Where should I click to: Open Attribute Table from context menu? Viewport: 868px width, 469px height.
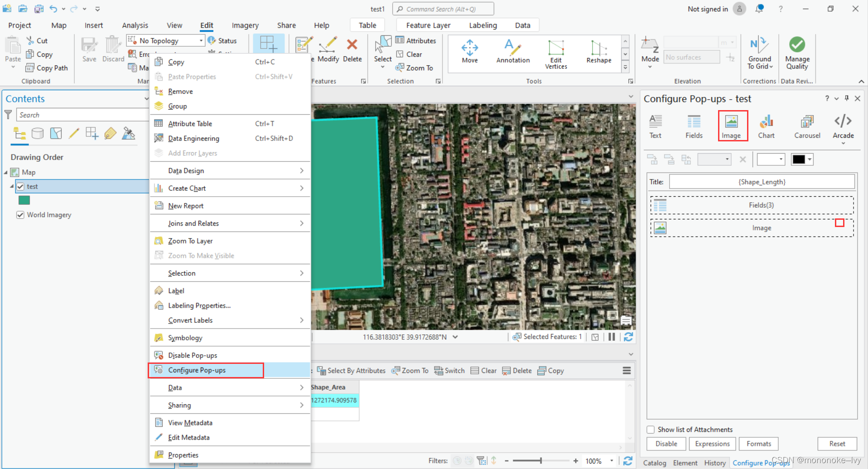coord(230,123)
